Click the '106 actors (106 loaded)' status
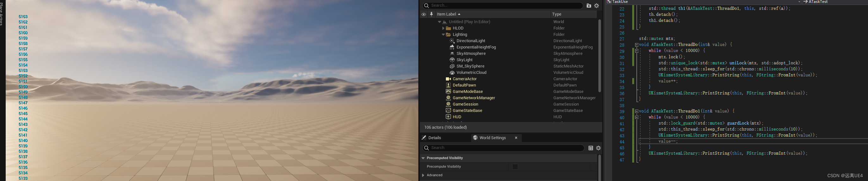Viewport: 868px width, 181px height. click(x=446, y=127)
